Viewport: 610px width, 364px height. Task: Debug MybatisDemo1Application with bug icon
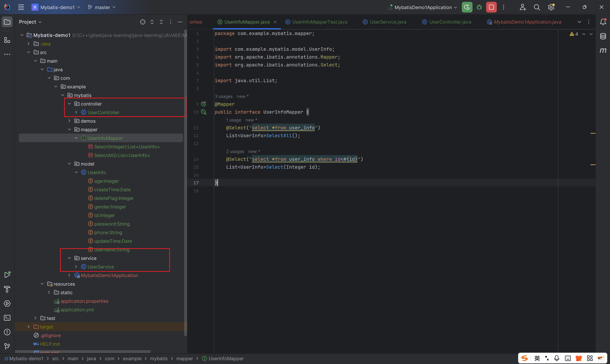[479, 7]
